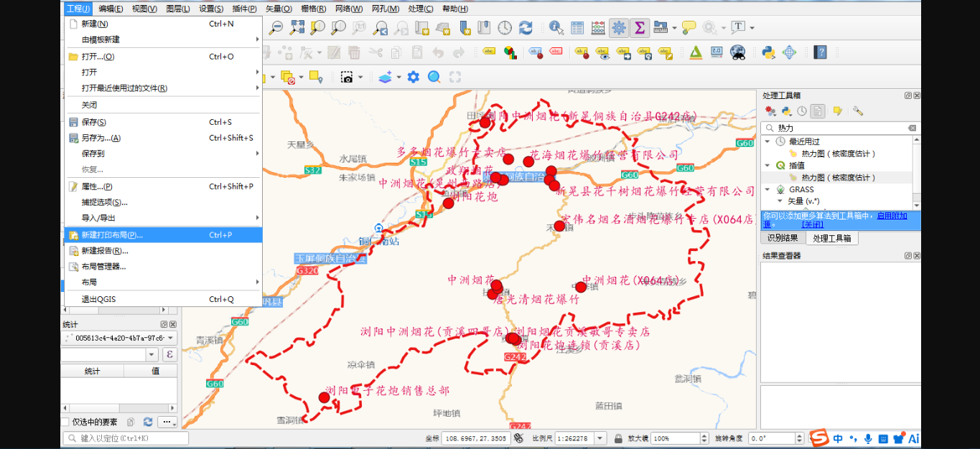The image size is (980, 449).
Task: Select the Map Tips speech bubble icon
Action: 689,28
